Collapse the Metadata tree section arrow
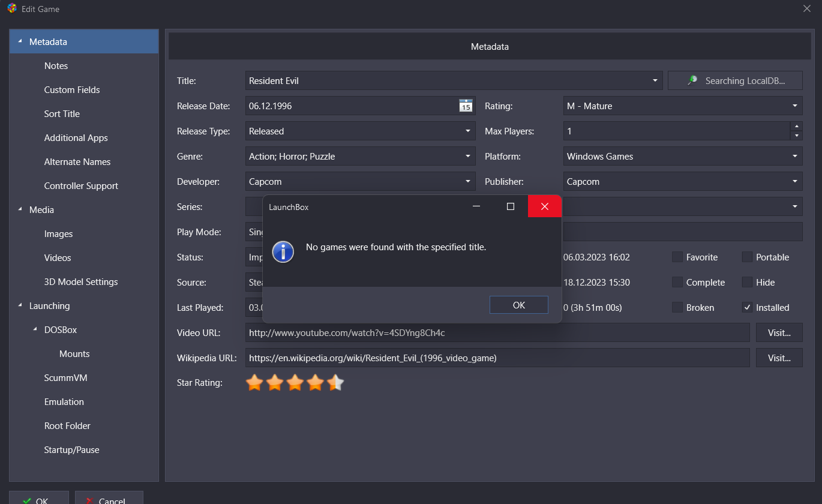This screenshot has width=822, height=504. (20, 41)
